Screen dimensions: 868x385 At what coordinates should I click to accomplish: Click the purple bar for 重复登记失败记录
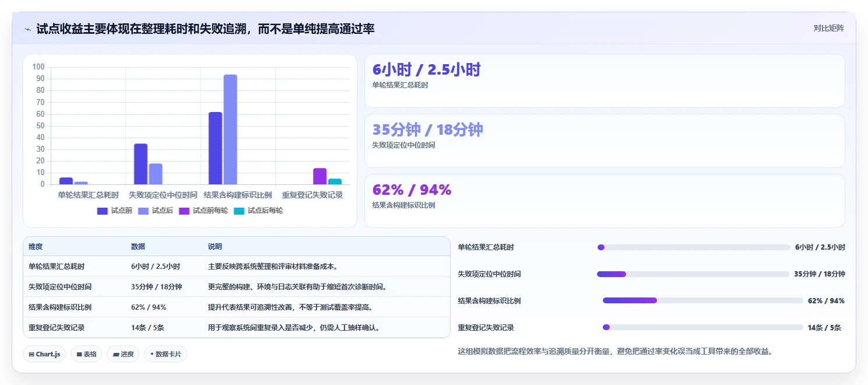point(319,176)
